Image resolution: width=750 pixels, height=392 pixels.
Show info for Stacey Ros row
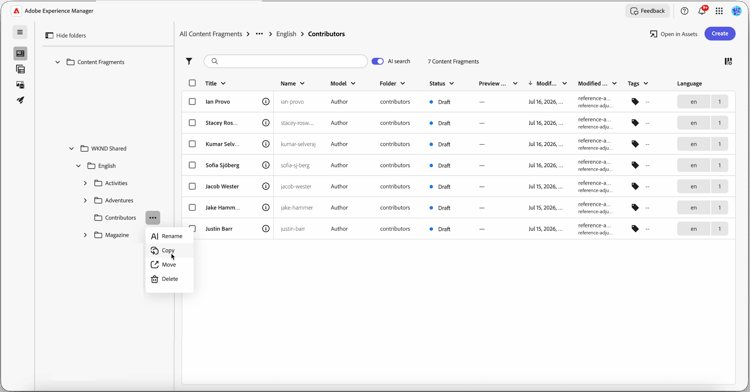point(265,123)
